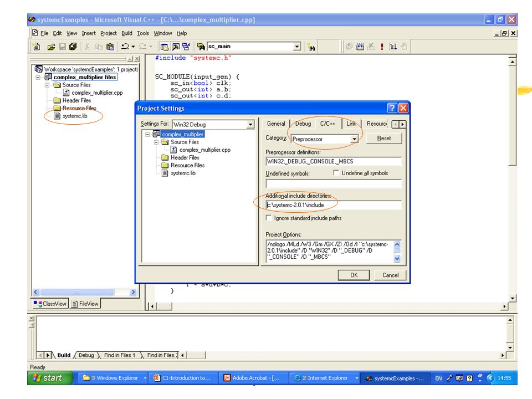Click Project Options scroll-down arrow
This screenshot has width=532, height=399.
397,259
